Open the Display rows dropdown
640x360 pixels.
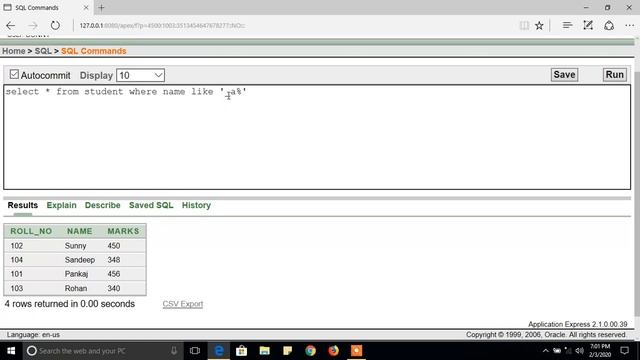140,75
